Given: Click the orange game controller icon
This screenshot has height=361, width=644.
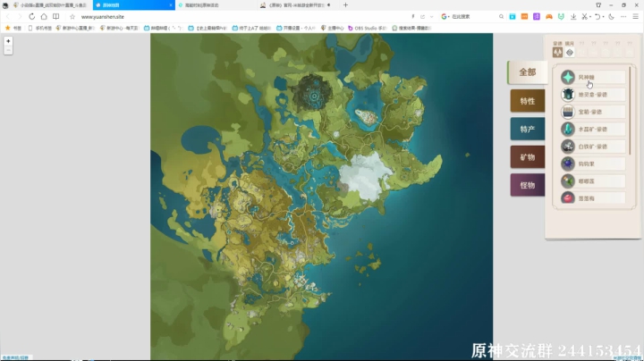Looking at the screenshot, I should tap(548, 16).
